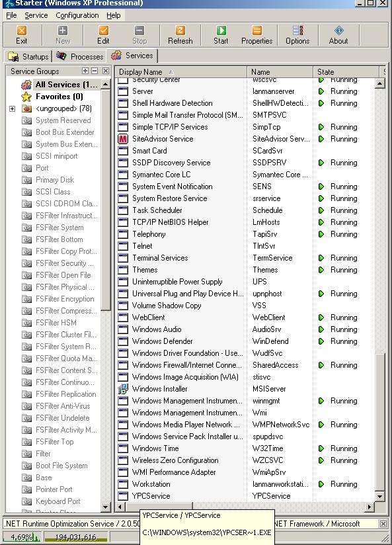Click the Windows Defender service icon
Screen dimensions: 392x545
123,341
